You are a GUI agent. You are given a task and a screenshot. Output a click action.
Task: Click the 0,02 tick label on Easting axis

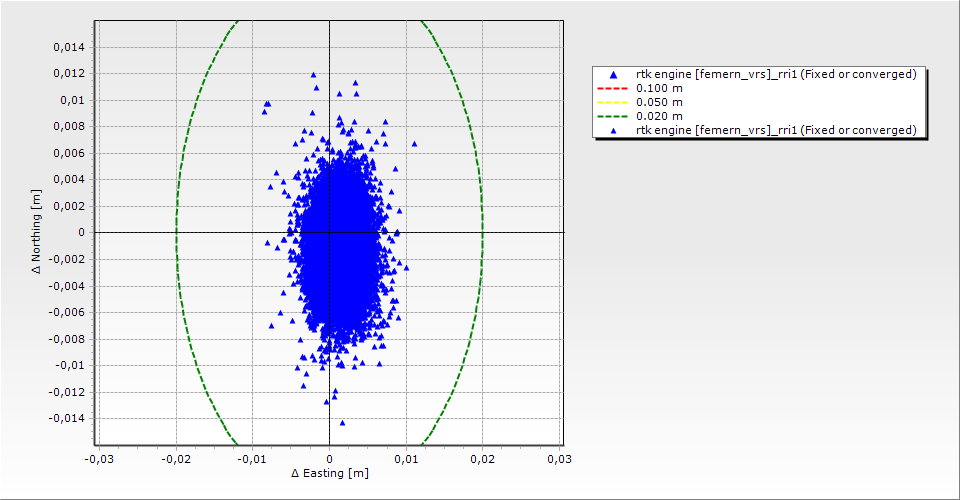(483, 458)
